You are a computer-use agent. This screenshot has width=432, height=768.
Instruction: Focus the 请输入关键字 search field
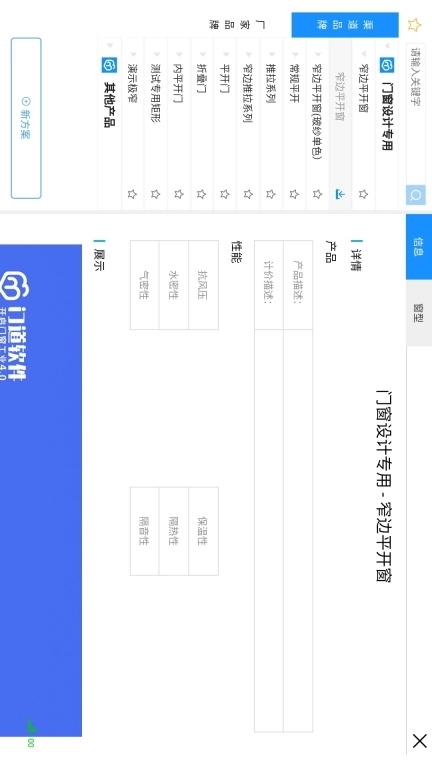415,115
